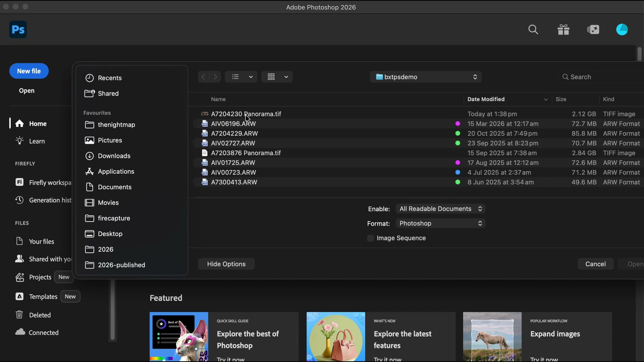Screen dimensions: 644x362
Task: Open the teal account profile avatar
Action: click(x=622, y=29)
